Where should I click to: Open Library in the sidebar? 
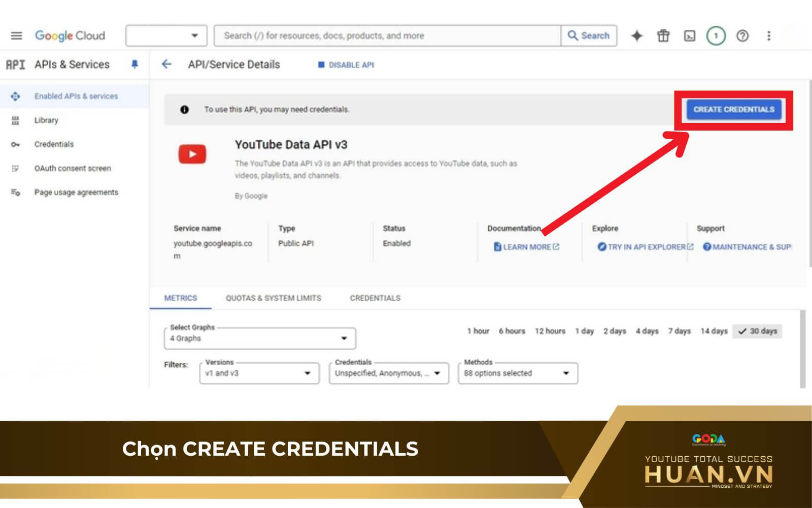(x=46, y=120)
